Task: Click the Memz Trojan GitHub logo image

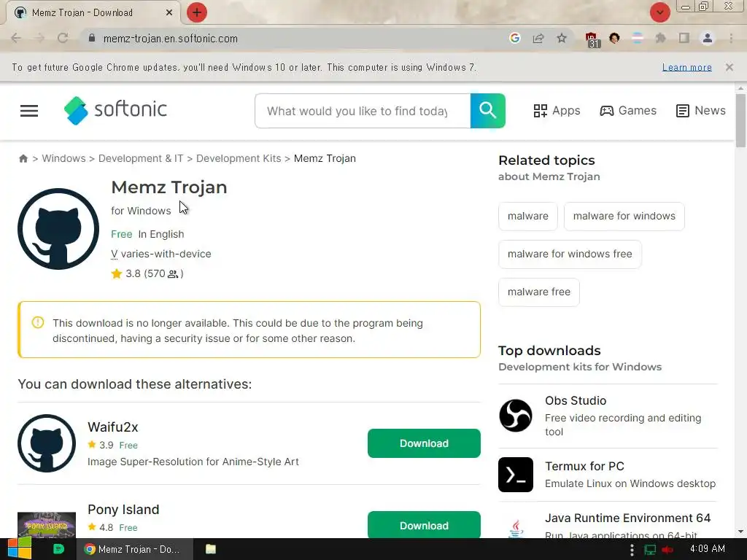Action: point(58,229)
